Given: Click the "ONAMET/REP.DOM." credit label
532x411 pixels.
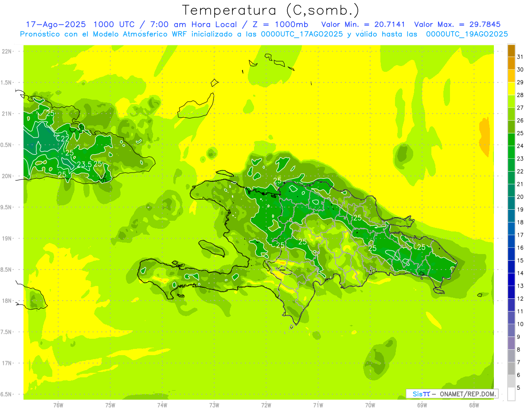Looking at the screenshot, I should (467, 394).
